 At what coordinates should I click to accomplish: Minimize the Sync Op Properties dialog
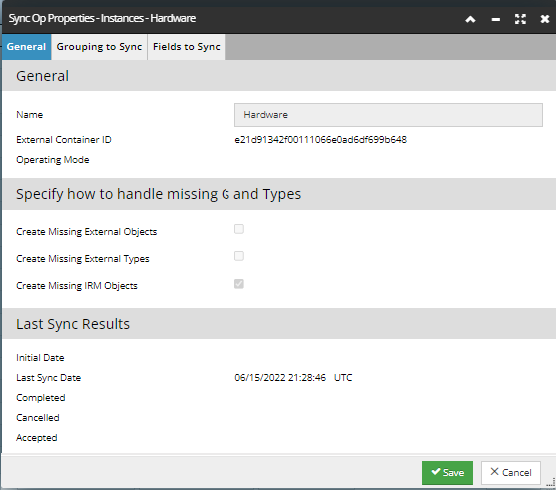[495, 20]
